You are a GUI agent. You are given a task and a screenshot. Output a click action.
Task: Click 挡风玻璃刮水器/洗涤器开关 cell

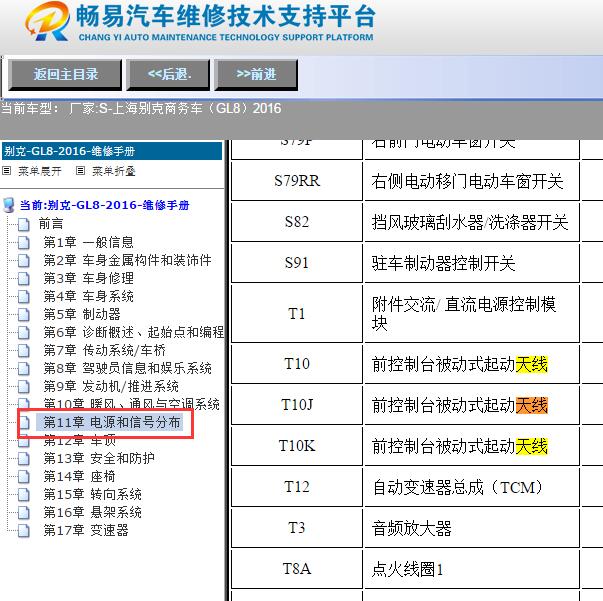472,222
